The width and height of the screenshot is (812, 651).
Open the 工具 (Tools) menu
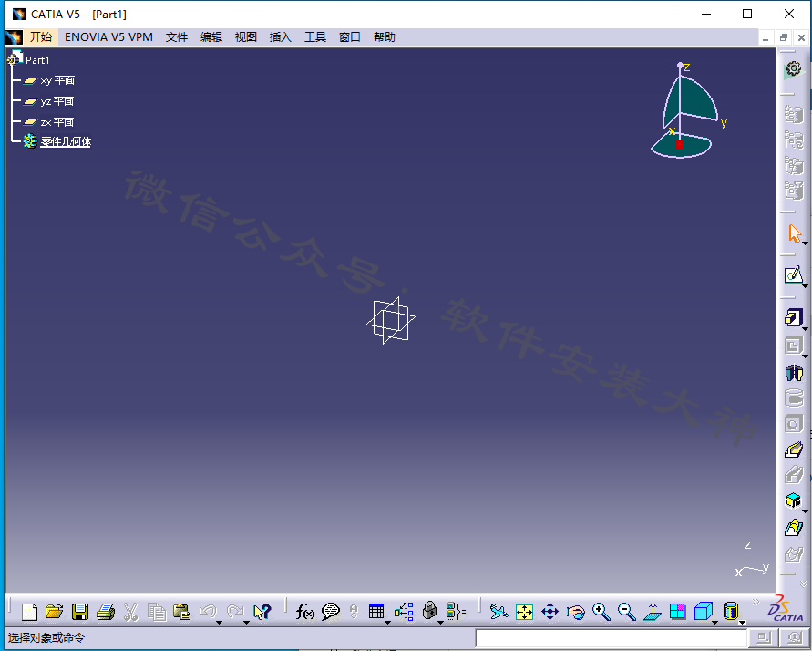click(x=314, y=37)
